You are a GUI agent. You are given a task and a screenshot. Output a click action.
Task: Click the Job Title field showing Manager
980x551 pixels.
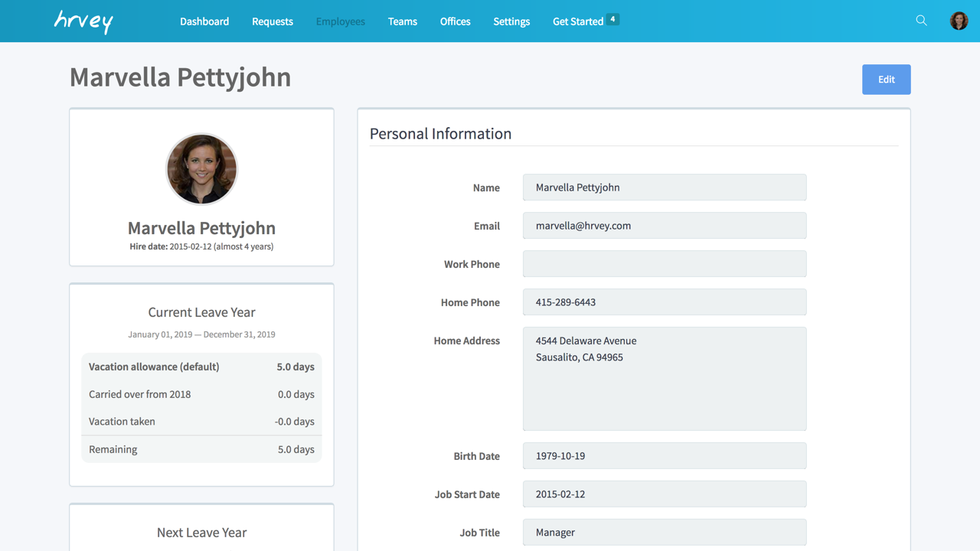pos(664,532)
